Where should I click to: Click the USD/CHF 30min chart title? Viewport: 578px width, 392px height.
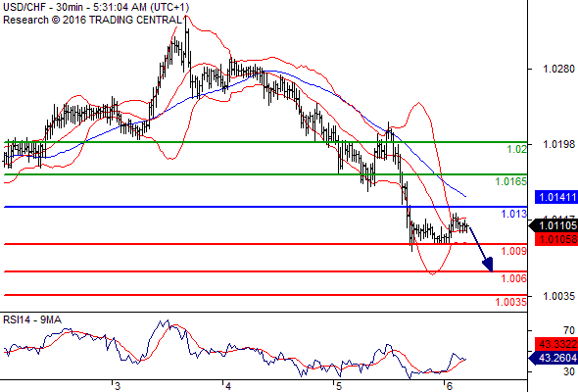click(x=96, y=7)
